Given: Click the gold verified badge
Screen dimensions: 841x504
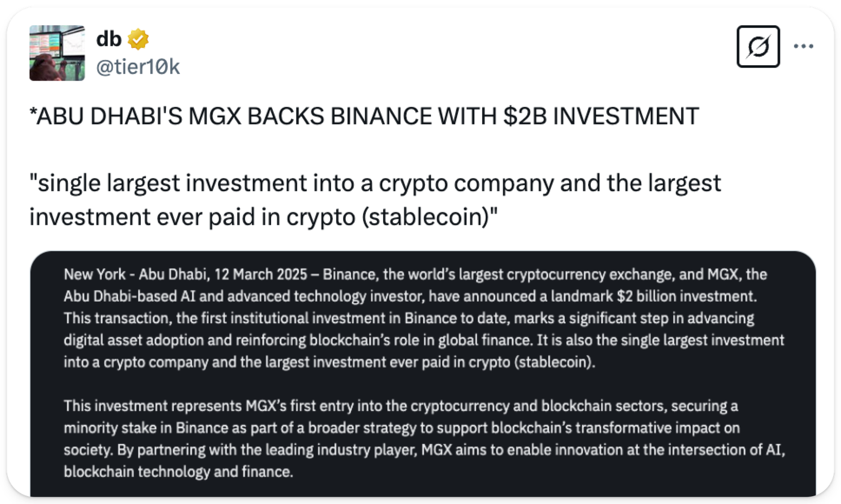Looking at the screenshot, I should tap(138, 39).
